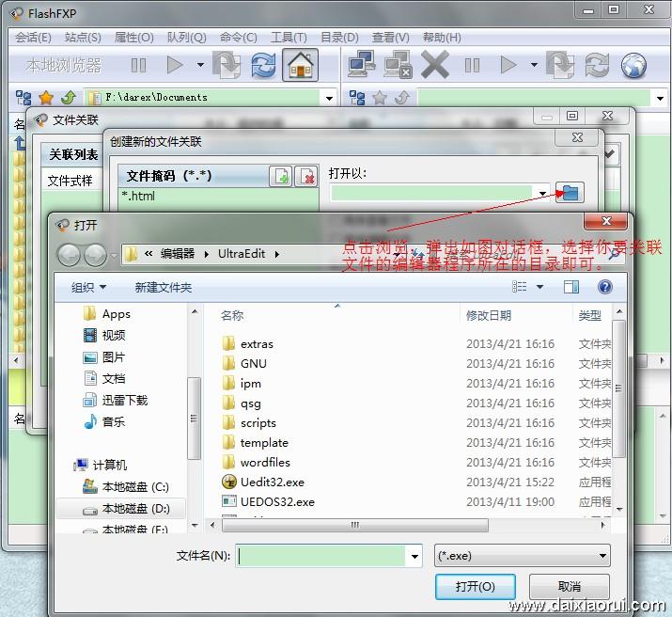Click the 编辑器 breadcrumb segment
The image size is (672, 617).
pos(178,254)
